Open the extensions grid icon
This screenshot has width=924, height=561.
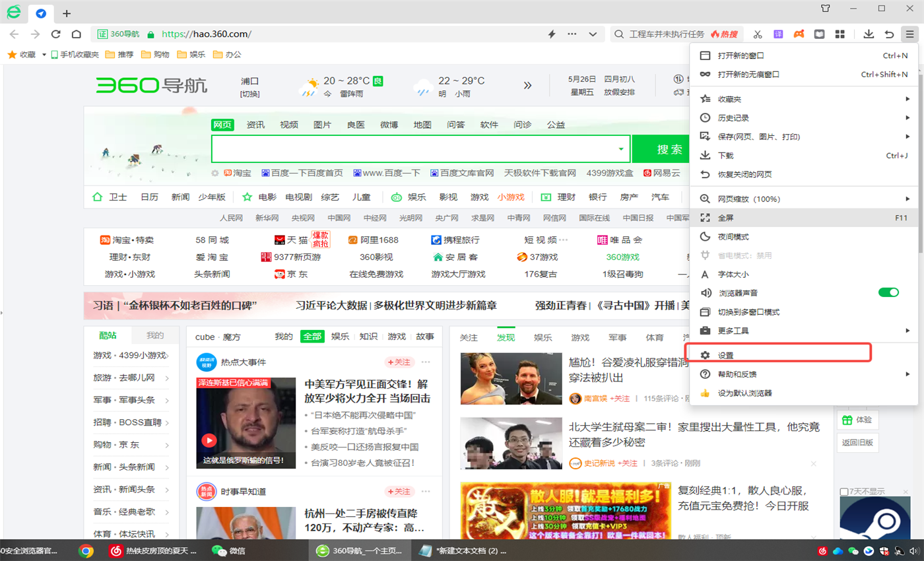point(840,34)
